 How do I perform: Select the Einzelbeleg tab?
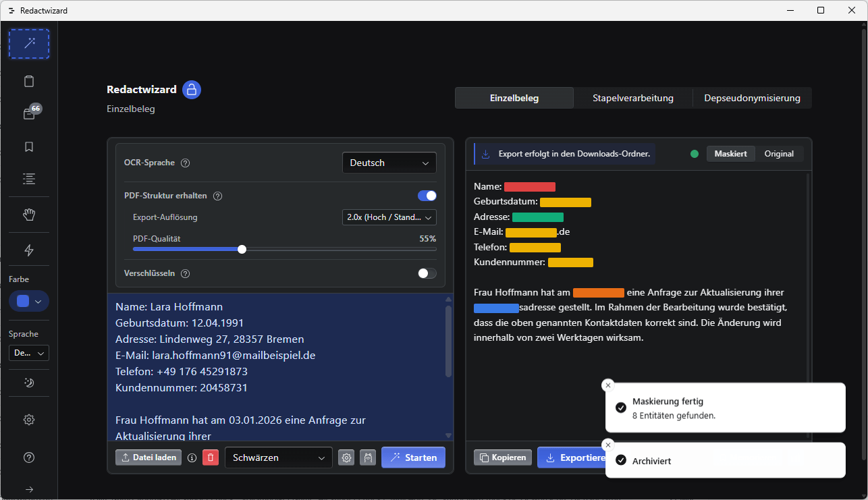point(514,98)
